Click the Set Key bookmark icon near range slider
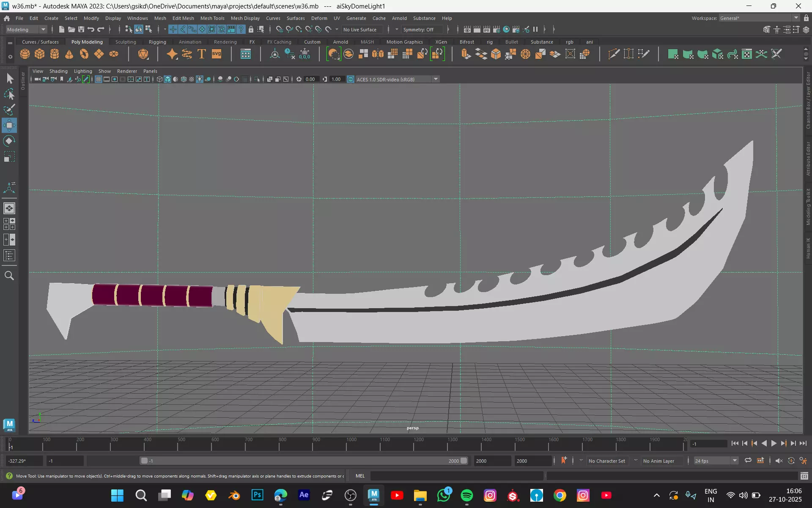 tap(564, 461)
